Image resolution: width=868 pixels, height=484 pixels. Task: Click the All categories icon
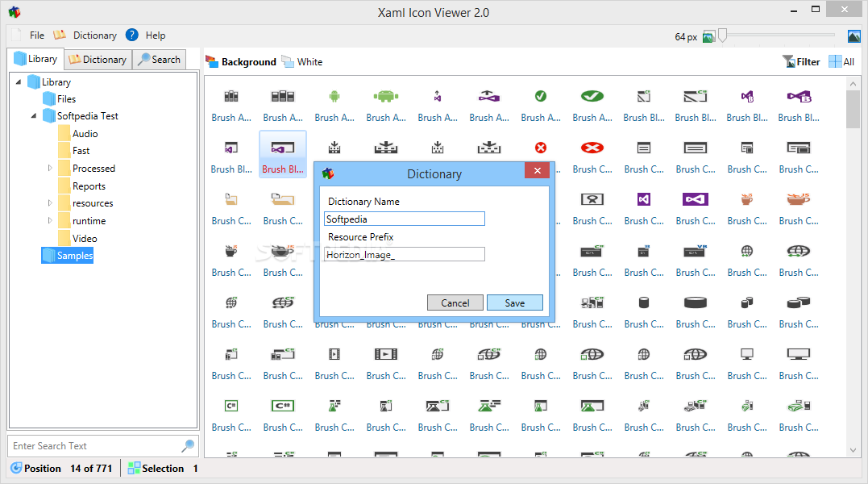pos(835,60)
